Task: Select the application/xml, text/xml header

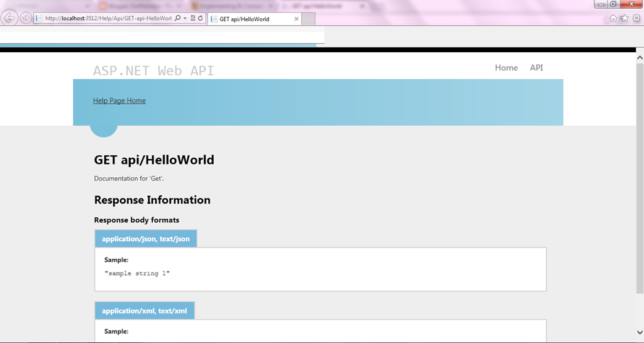Action: pyautogui.click(x=145, y=311)
